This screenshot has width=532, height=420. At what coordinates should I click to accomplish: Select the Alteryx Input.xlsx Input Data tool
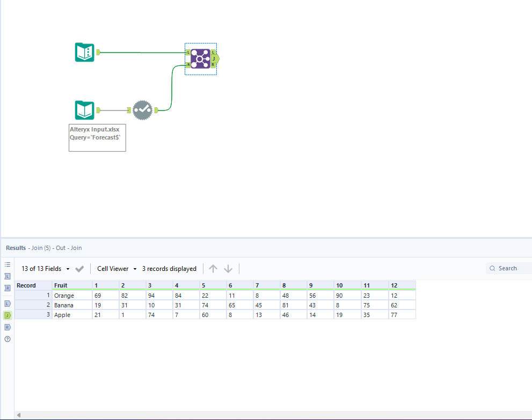[x=84, y=110]
